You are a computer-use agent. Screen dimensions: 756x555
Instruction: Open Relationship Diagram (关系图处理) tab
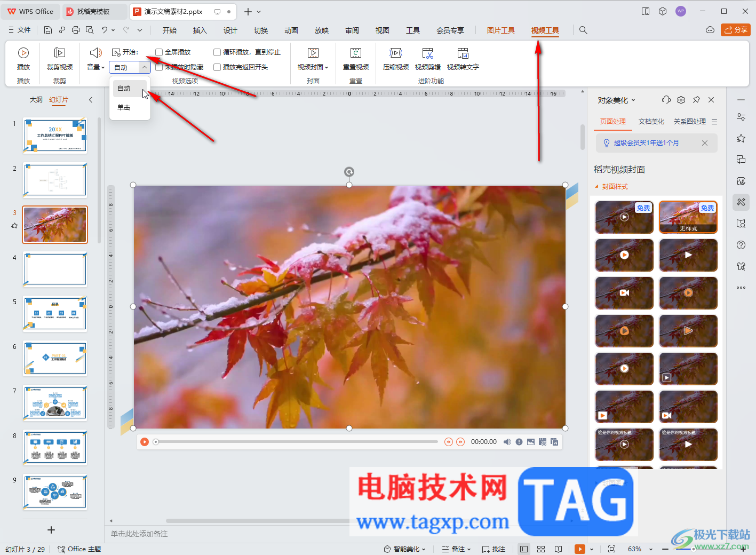tap(690, 122)
